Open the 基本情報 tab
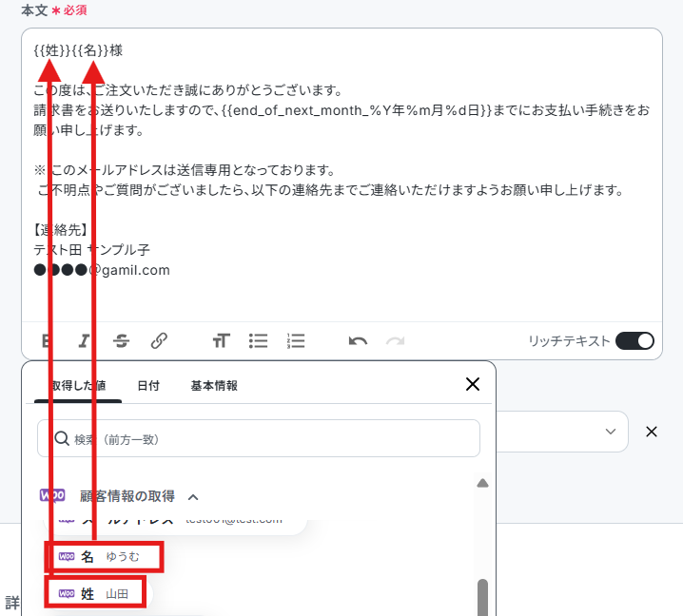The image size is (683, 616). [x=214, y=386]
